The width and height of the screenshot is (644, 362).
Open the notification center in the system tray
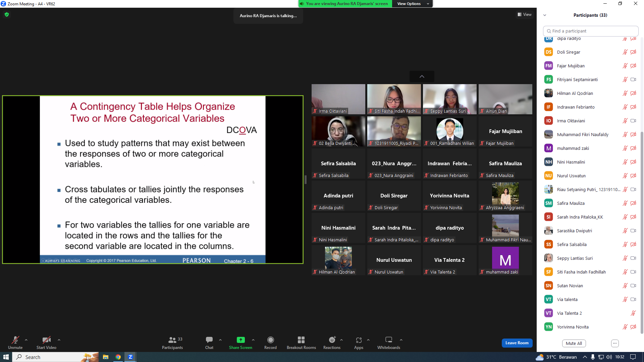633,357
